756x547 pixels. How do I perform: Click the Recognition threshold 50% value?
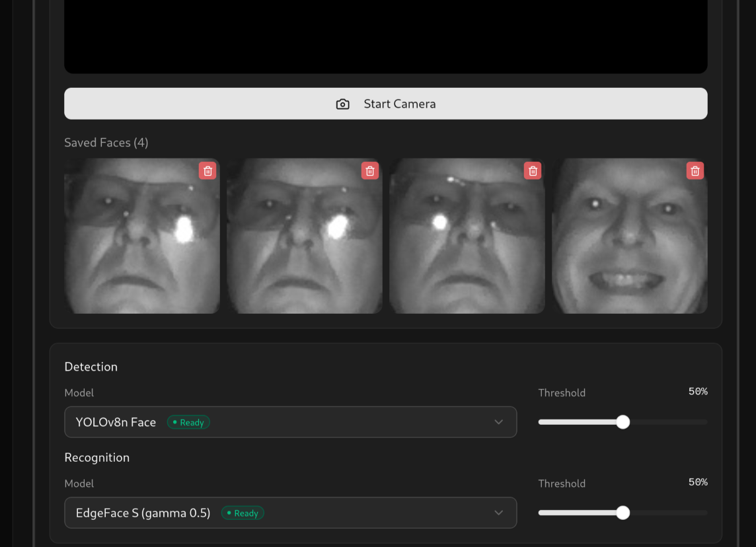coord(698,482)
